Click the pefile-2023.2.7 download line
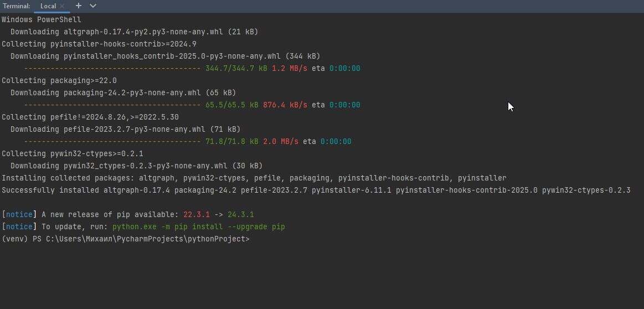Screen dimensions: 644x309 [x=125, y=129]
